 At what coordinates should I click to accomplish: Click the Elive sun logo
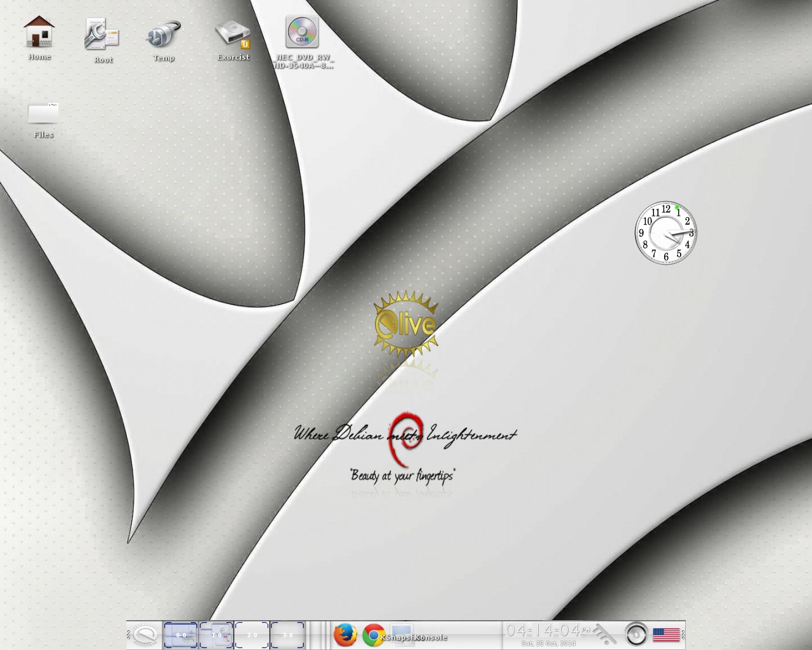(x=405, y=324)
